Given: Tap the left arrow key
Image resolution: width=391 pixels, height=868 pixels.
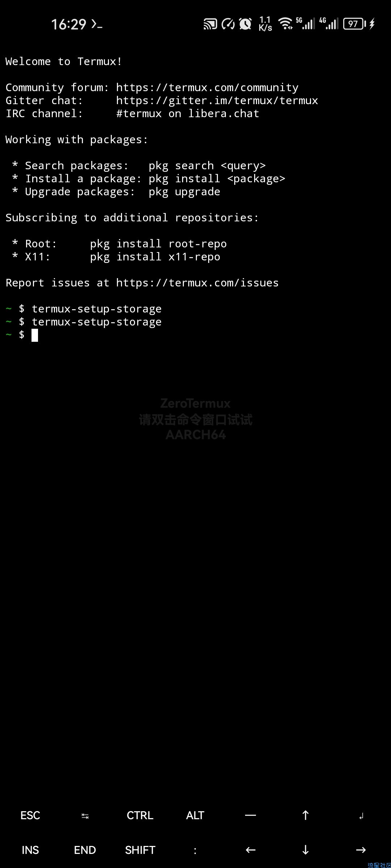Looking at the screenshot, I should click(251, 850).
